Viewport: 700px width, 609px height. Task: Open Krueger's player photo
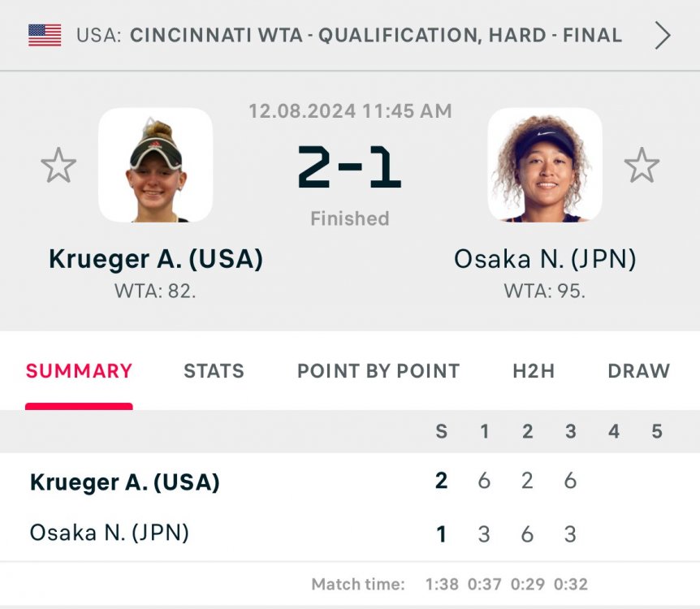(x=155, y=166)
